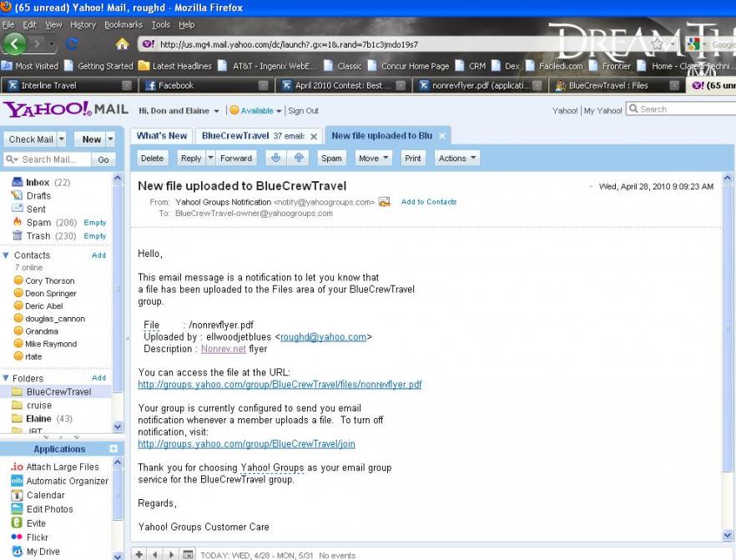The width and height of the screenshot is (736, 560).
Task: Open the Reply options dropdown arrow
Action: pyautogui.click(x=210, y=158)
